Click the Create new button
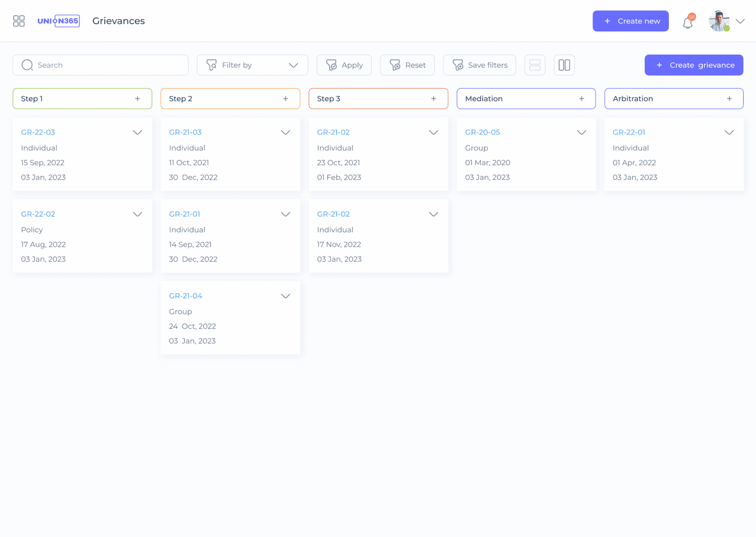 [630, 21]
